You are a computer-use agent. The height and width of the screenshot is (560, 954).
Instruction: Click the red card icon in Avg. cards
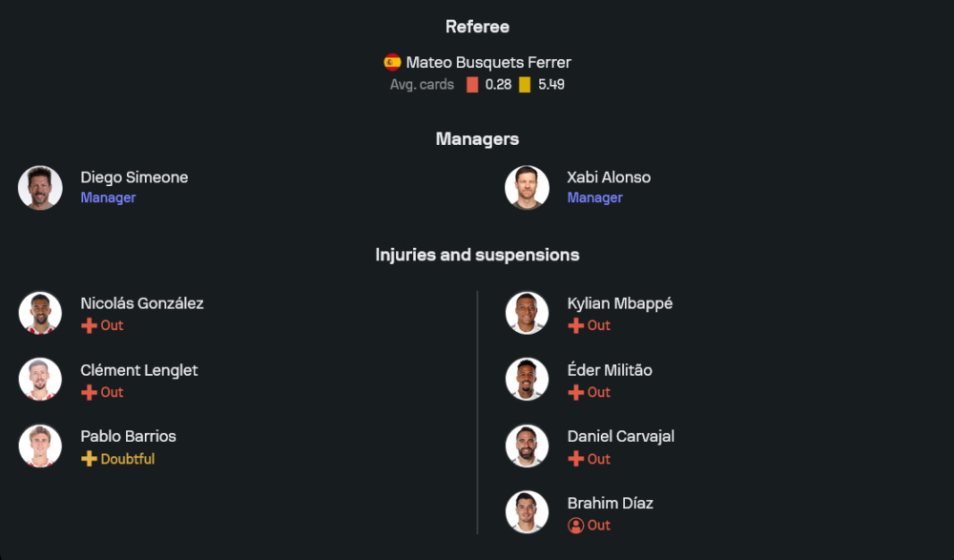pos(472,85)
